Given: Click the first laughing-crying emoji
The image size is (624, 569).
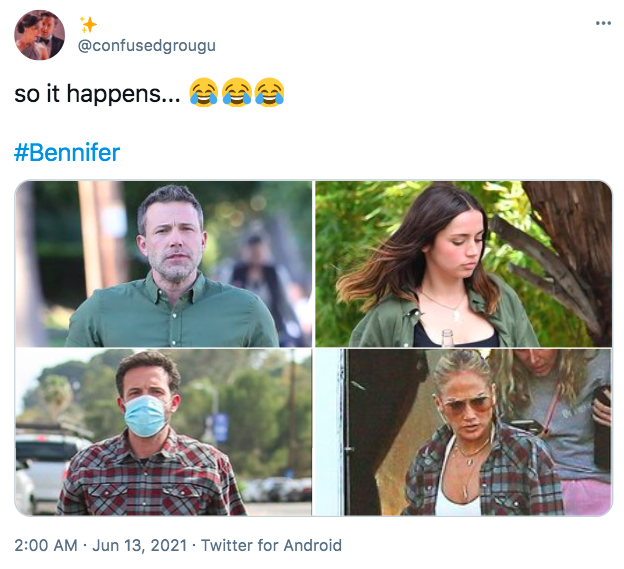Looking at the screenshot, I should (x=203, y=92).
